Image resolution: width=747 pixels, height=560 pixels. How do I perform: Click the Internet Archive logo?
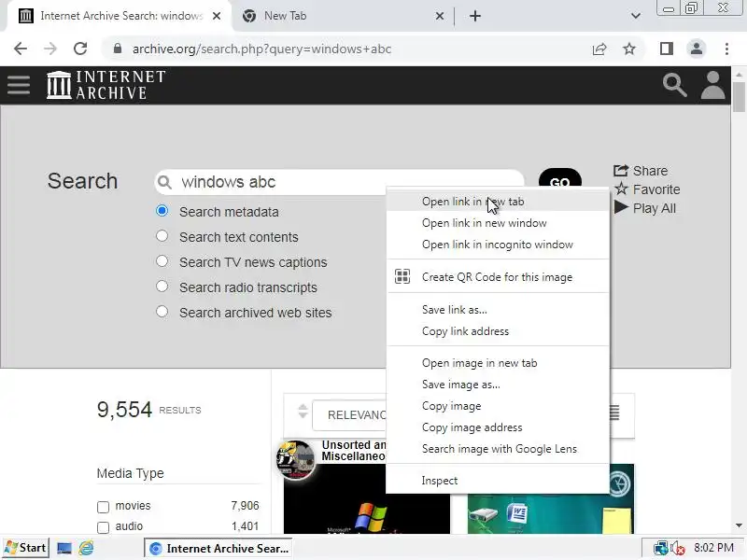106,85
